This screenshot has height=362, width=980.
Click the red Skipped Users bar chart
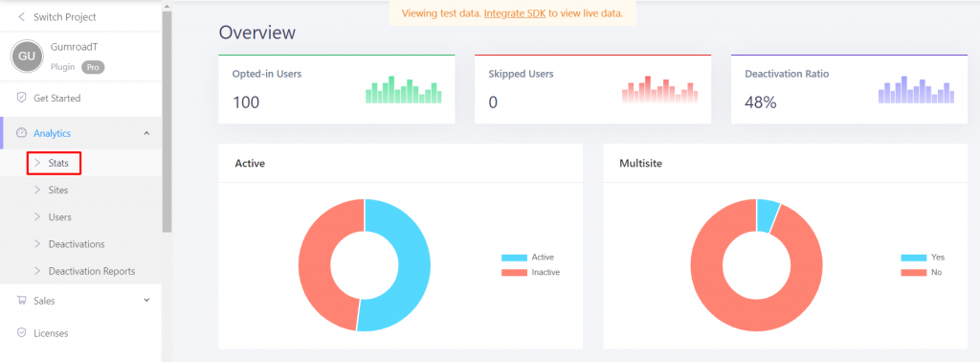[x=660, y=89]
